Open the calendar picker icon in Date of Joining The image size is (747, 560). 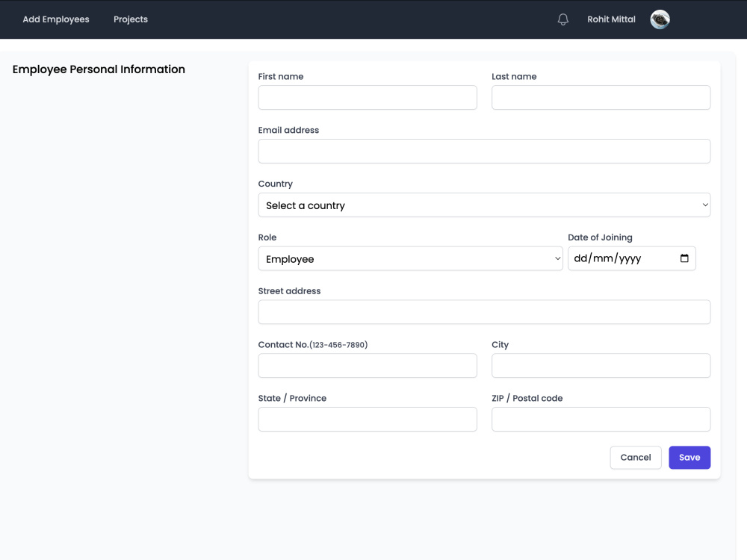(x=684, y=258)
